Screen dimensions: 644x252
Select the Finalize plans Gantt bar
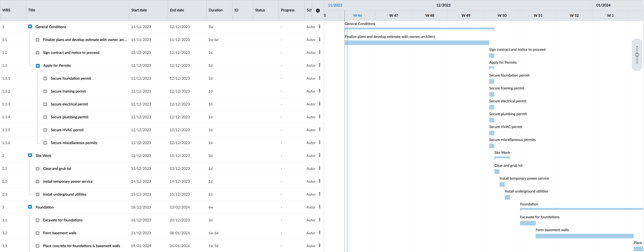click(x=417, y=43)
